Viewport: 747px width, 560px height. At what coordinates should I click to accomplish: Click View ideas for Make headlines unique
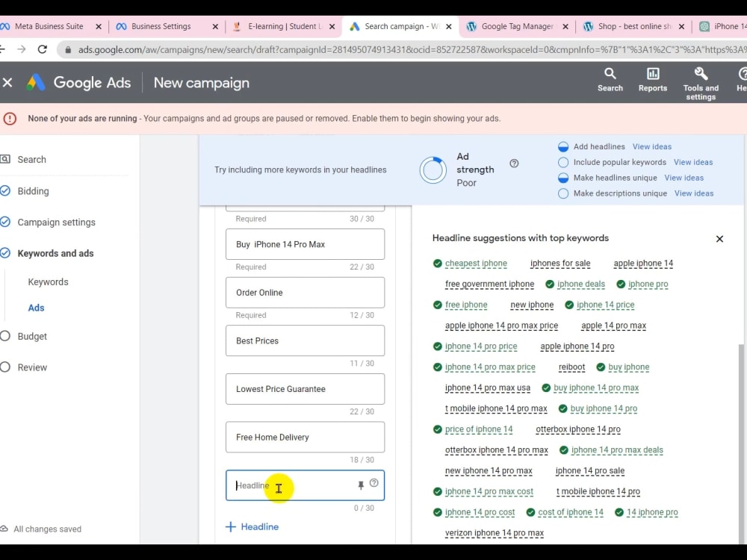pyautogui.click(x=684, y=178)
